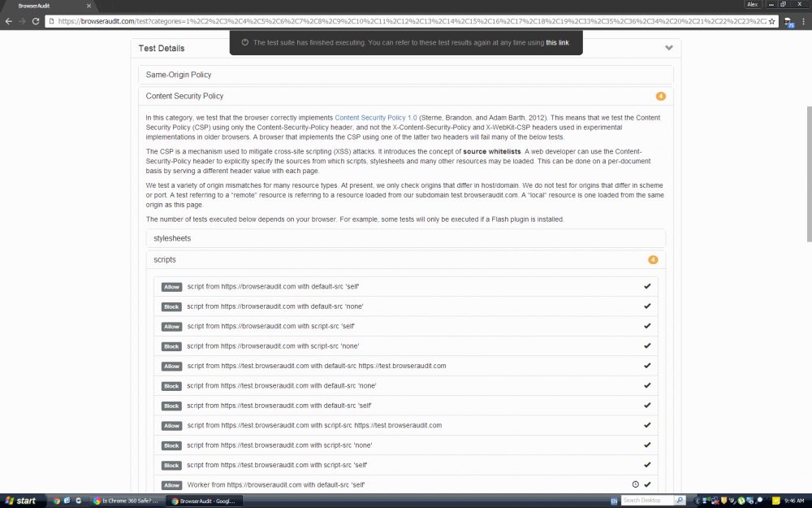Bookmark this page with the star icon
Screen dimensions: 812x508
(772, 20)
